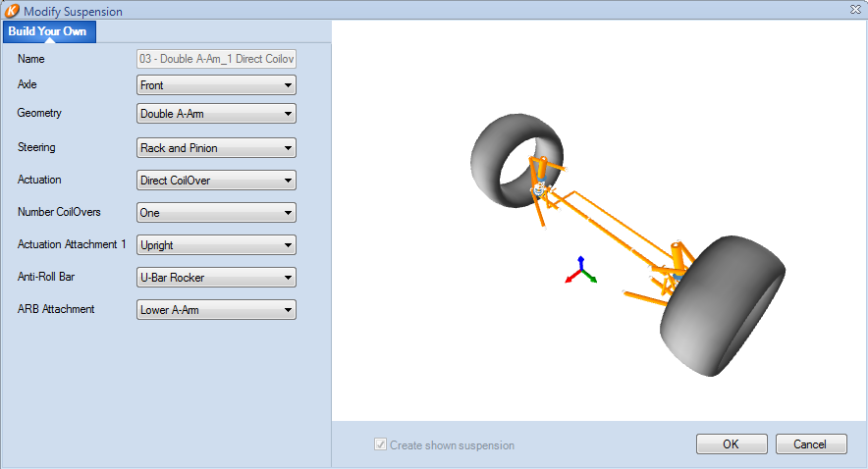This screenshot has width=868, height=469.
Task: Expand the Anti-Roll Bar dropdown
Action: click(216, 277)
